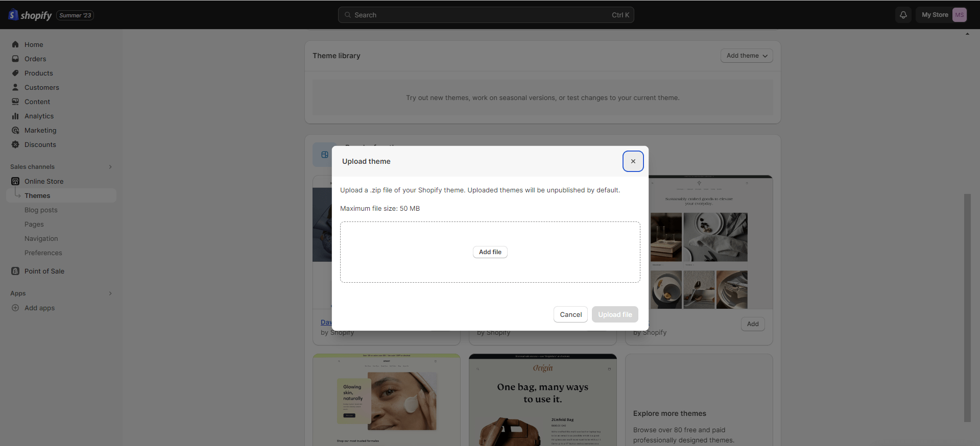Image resolution: width=980 pixels, height=446 pixels.
Task: Click the Home icon in sidebar
Action: (15, 44)
